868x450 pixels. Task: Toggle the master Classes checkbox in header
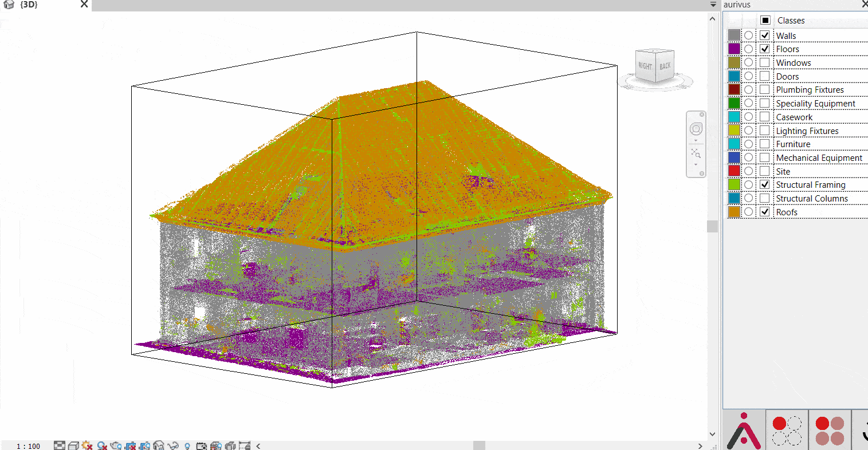click(x=765, y=20)
